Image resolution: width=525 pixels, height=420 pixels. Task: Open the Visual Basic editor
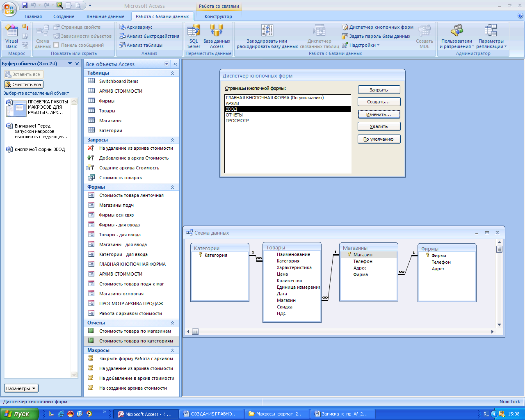point(11,36)
